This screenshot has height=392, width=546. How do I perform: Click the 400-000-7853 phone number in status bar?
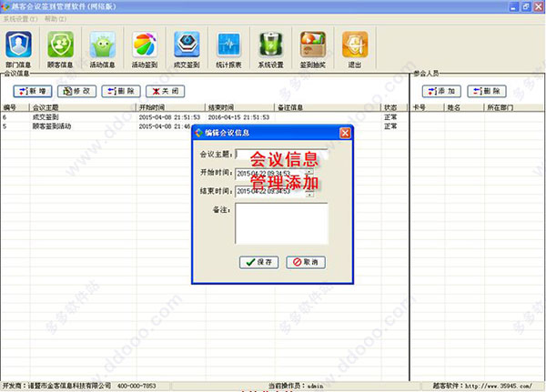pos(136,386)
